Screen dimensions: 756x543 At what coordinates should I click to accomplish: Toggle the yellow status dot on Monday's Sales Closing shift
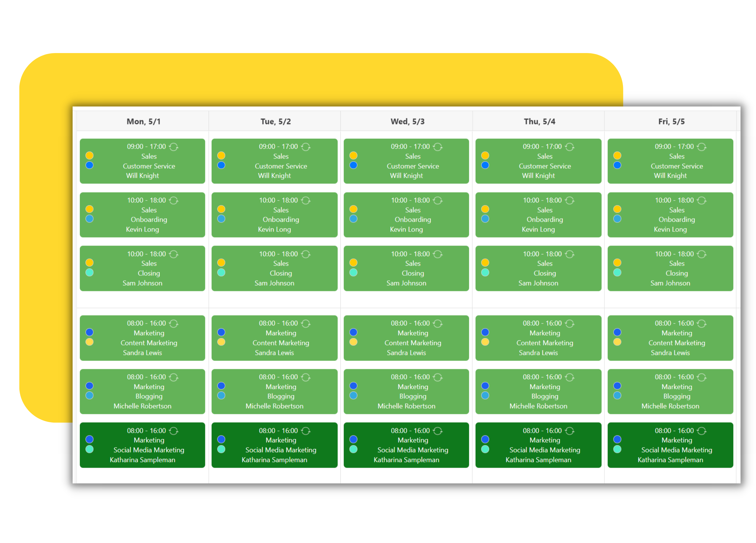click(89, 263)
